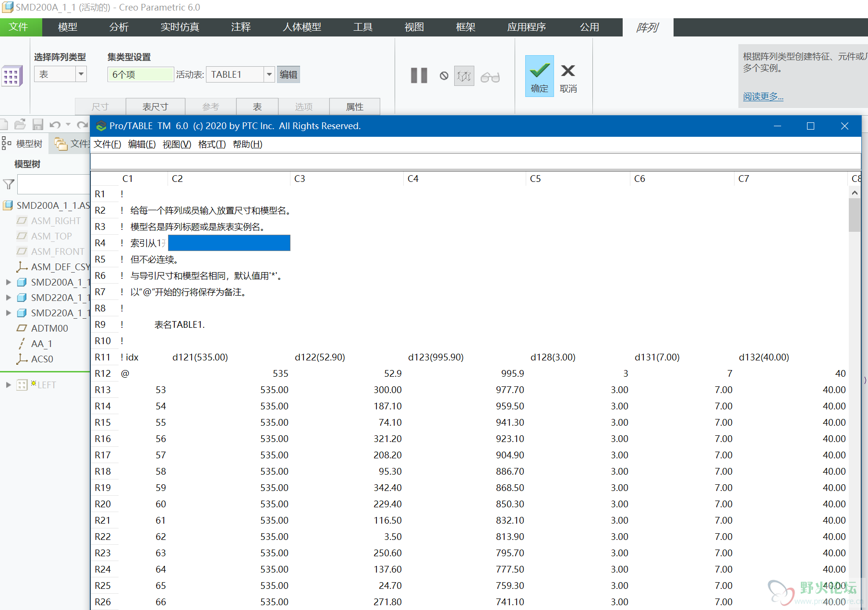Click the undo arrow icon

(55, 125)
